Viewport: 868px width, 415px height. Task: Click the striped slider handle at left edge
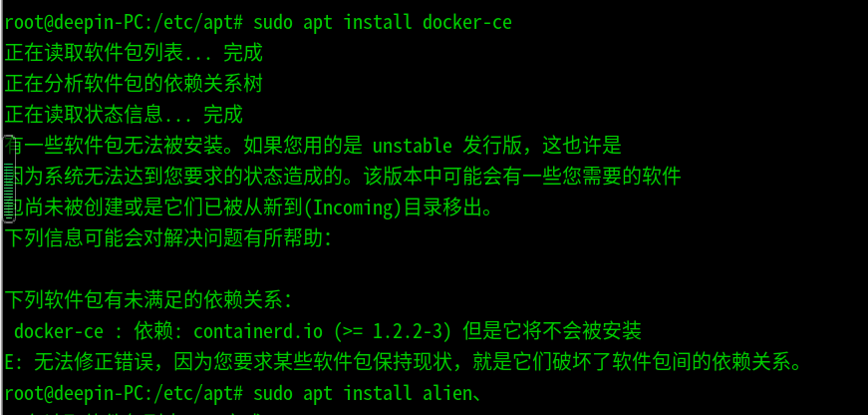click(x=9, y=177)
